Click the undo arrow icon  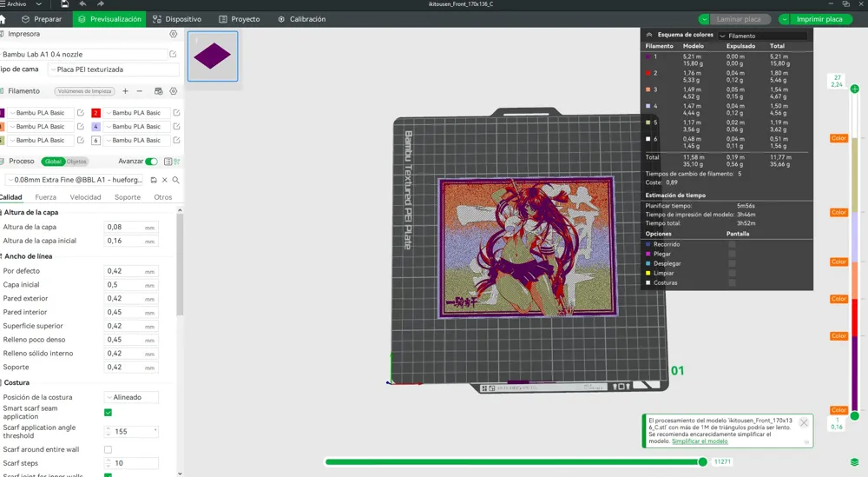tap(82, 3)
